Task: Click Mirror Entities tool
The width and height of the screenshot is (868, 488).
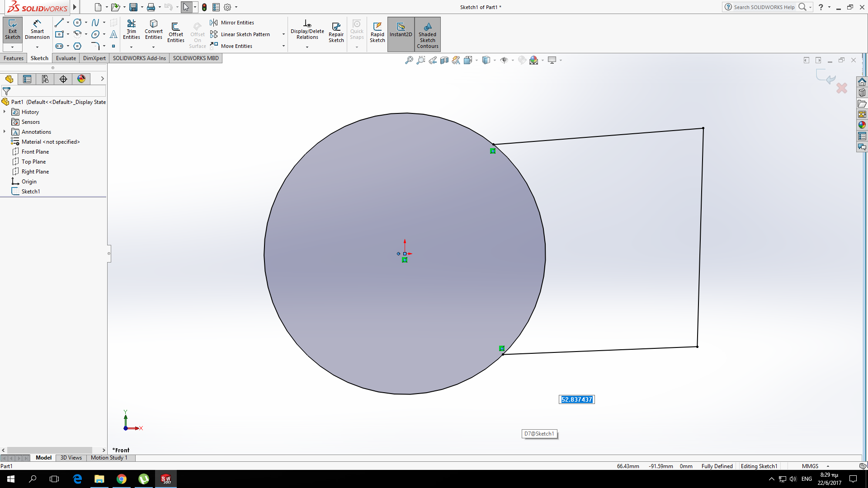Action: 237,23
